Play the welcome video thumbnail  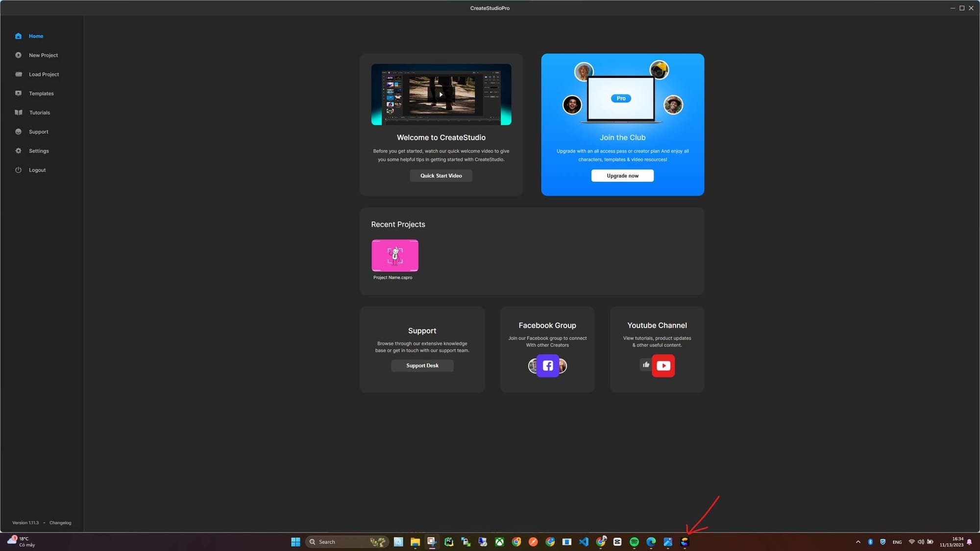pos(441,95)
